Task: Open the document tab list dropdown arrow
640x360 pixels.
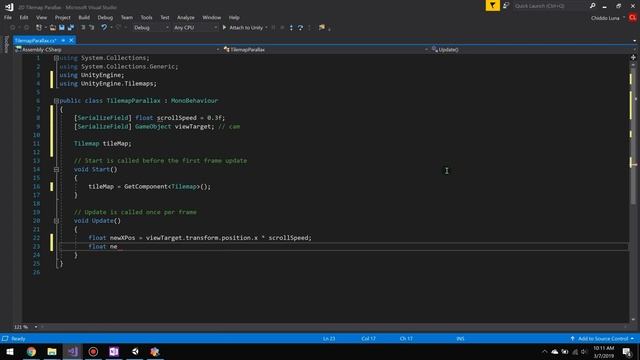Action: pyautogui.click(x=634, y=41)
